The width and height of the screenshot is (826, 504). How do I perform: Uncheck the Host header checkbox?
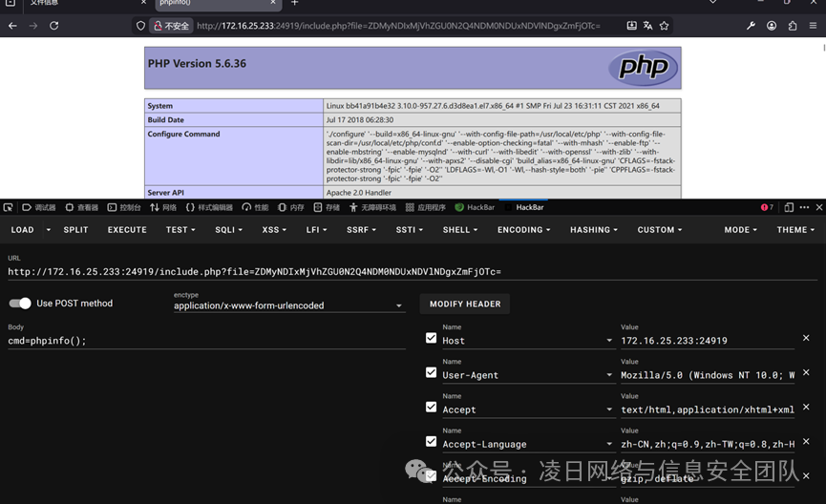point(431,338)
